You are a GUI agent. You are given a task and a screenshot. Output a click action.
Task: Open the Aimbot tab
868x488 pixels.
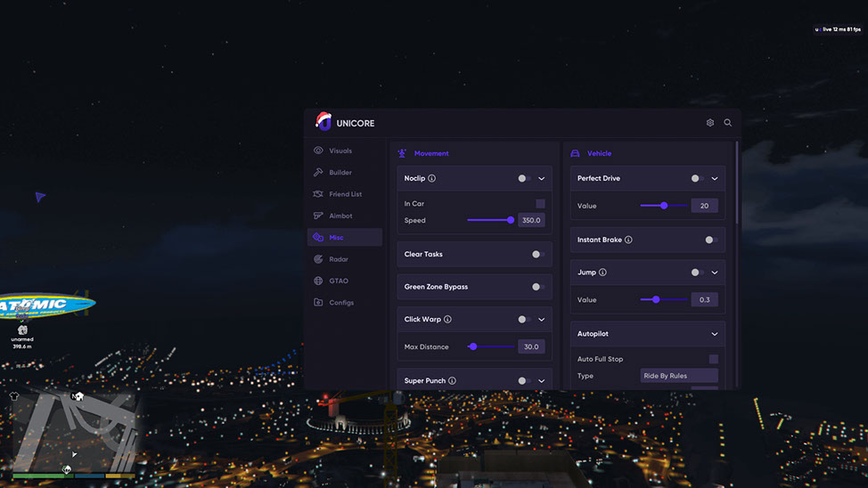point(340,216)
